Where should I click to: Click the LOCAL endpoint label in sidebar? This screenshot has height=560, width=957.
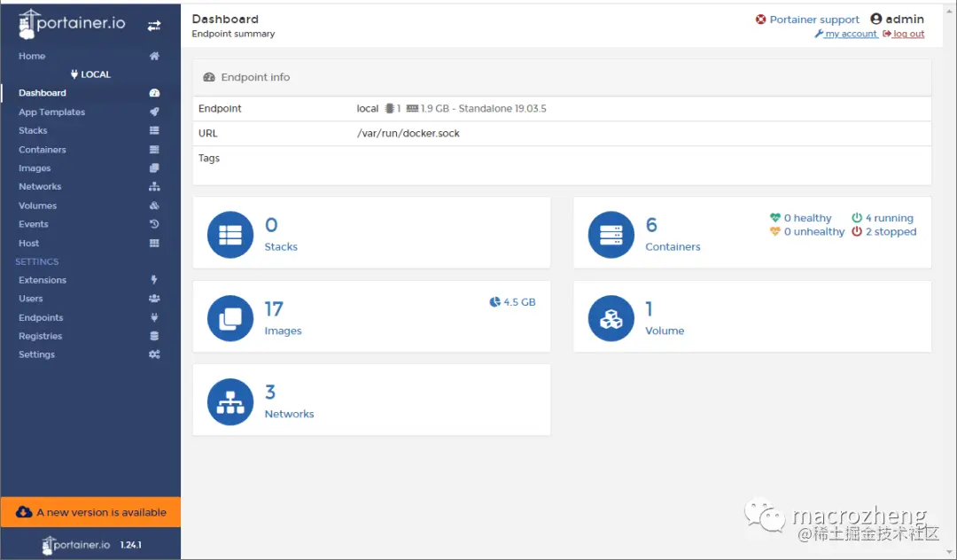click(x=95, y=74)
